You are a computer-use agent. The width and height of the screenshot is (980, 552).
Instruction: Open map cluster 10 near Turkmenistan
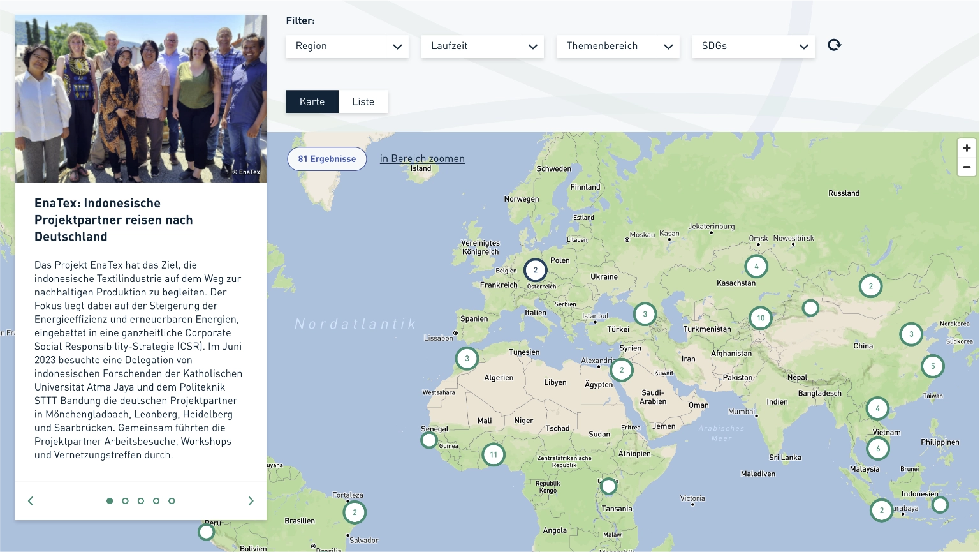pyautogui.click(x=761, y=318)
